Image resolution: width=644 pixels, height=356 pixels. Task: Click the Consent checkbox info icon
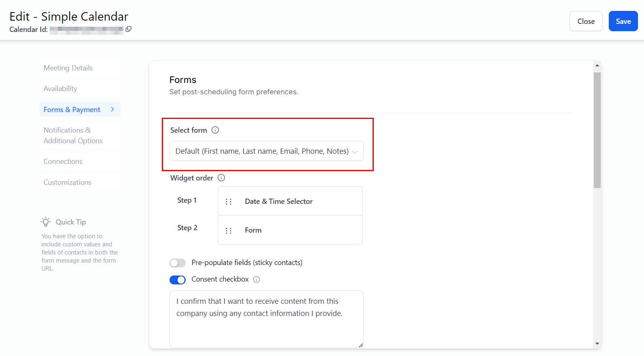pyautogui.click(x=256, y=280)
